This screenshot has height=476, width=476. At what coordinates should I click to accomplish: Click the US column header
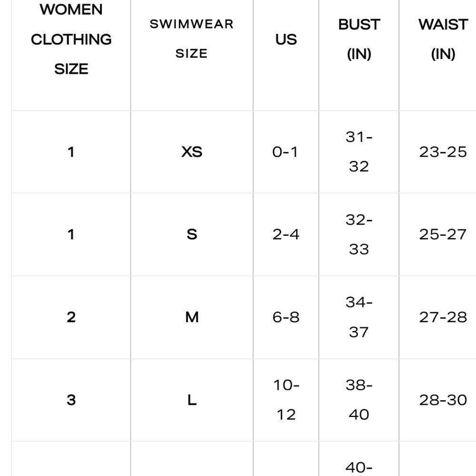(286, 39)
